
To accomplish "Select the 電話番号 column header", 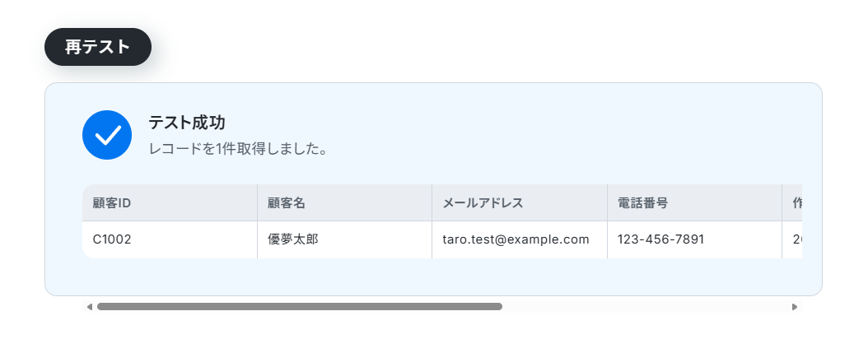I will [x=695, y=203].
